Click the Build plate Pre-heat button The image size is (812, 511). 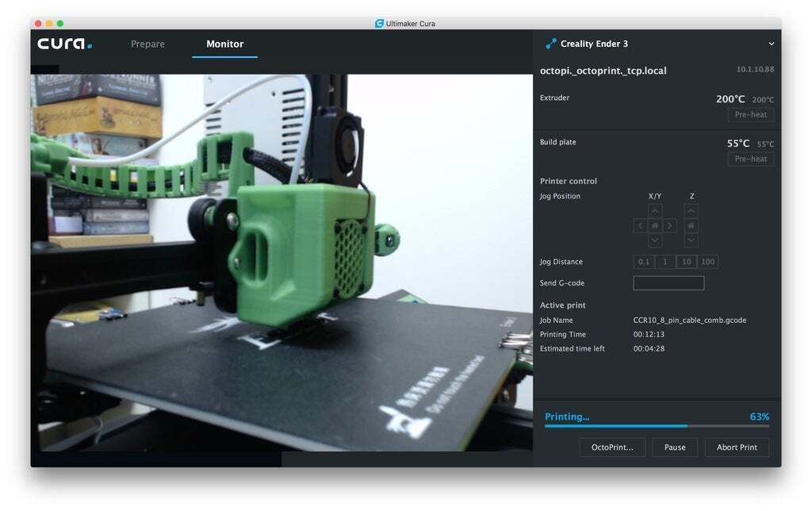pos(751,159)
